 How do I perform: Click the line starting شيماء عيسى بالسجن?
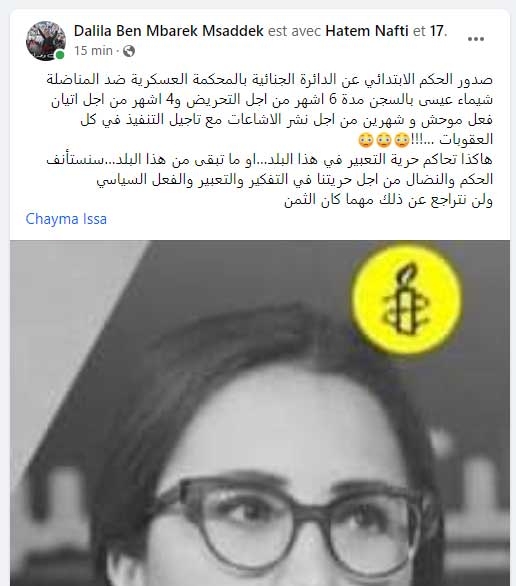[x=272, y=100]
